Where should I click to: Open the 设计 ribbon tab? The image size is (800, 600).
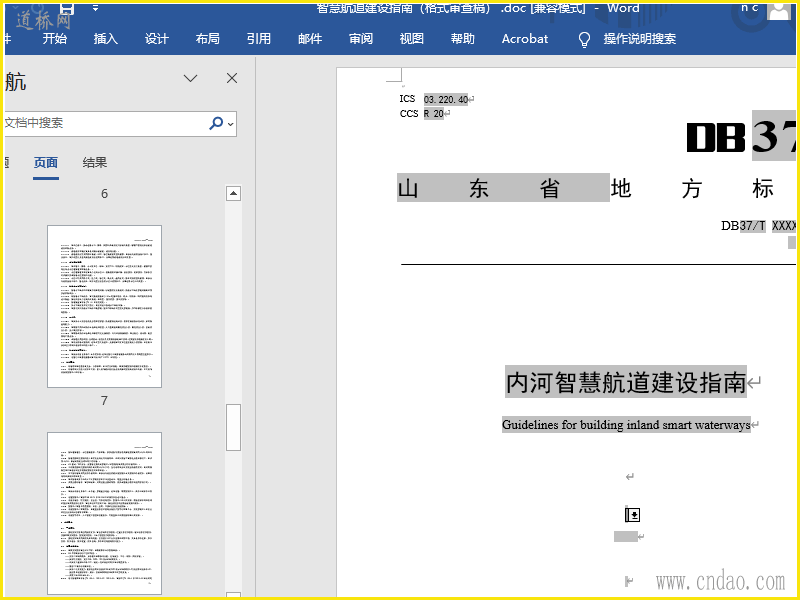(x=157, y=39)
